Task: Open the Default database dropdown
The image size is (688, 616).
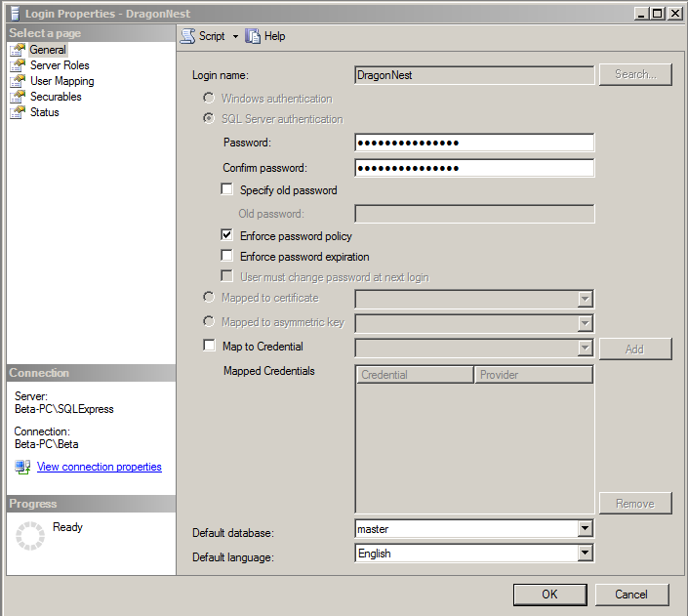Action: pos(585,528)
